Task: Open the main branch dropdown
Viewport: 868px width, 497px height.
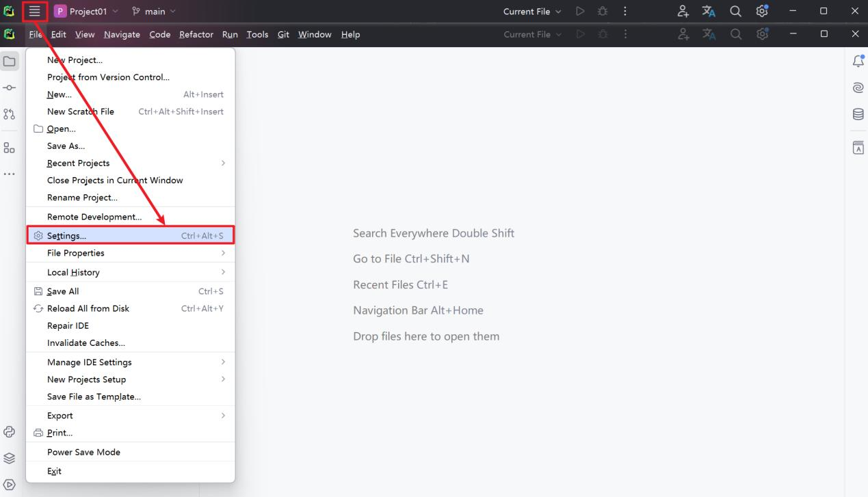Action: click(153, 11)
